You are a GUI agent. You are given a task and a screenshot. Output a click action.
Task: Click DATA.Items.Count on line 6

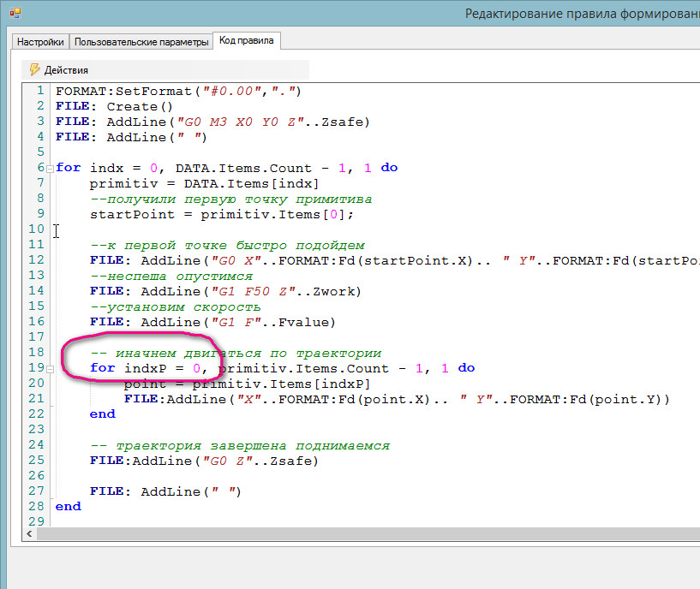[243, 168]
